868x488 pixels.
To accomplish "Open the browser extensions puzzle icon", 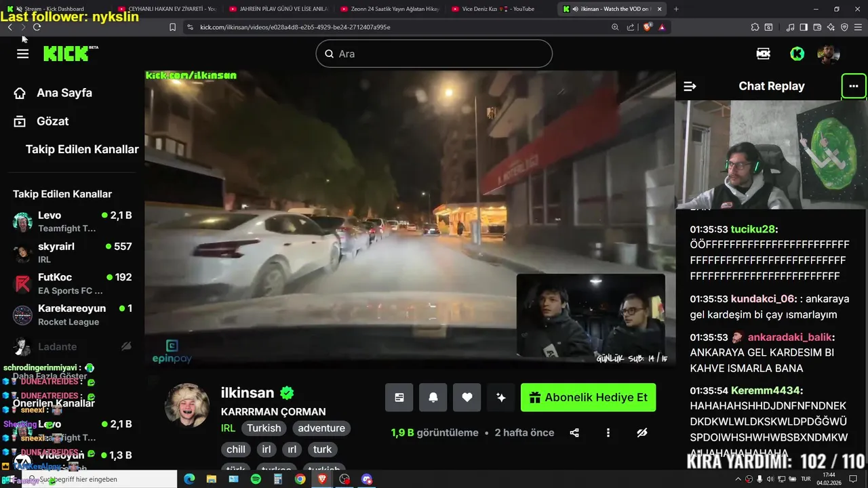I will 755,27.
